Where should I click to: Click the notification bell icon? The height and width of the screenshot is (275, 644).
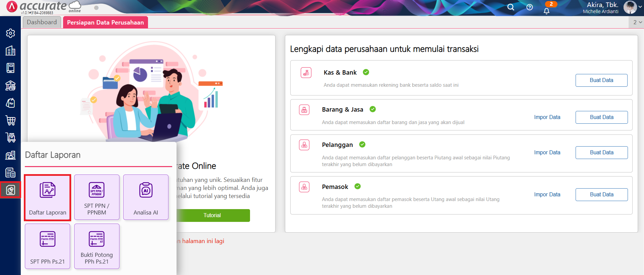[546, 11]
